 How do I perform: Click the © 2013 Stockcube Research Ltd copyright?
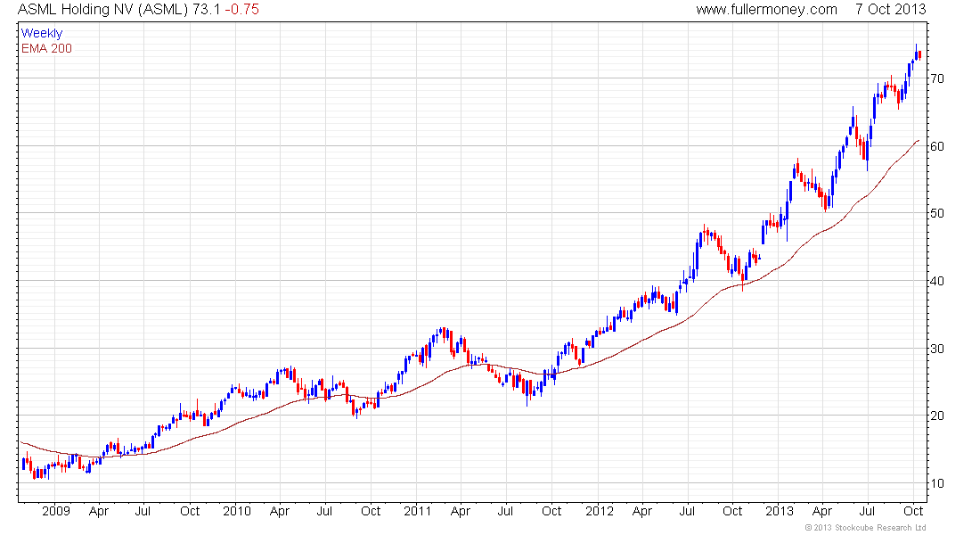pos(865,528)
